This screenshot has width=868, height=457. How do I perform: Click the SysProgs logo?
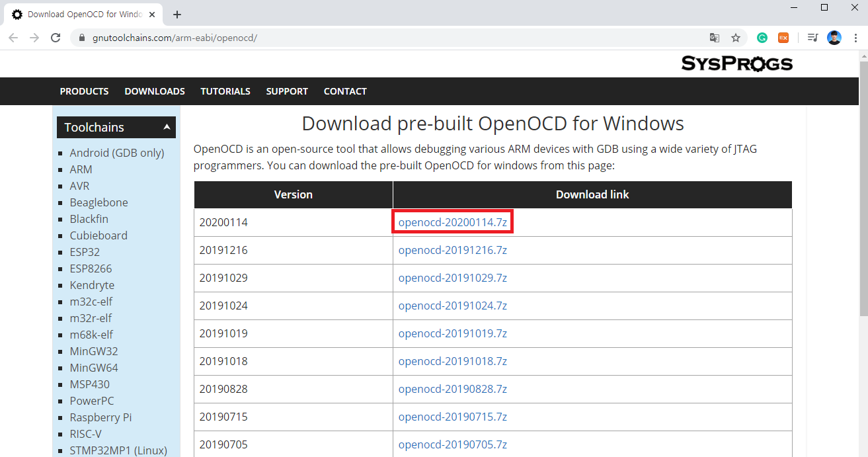(737, 63)
